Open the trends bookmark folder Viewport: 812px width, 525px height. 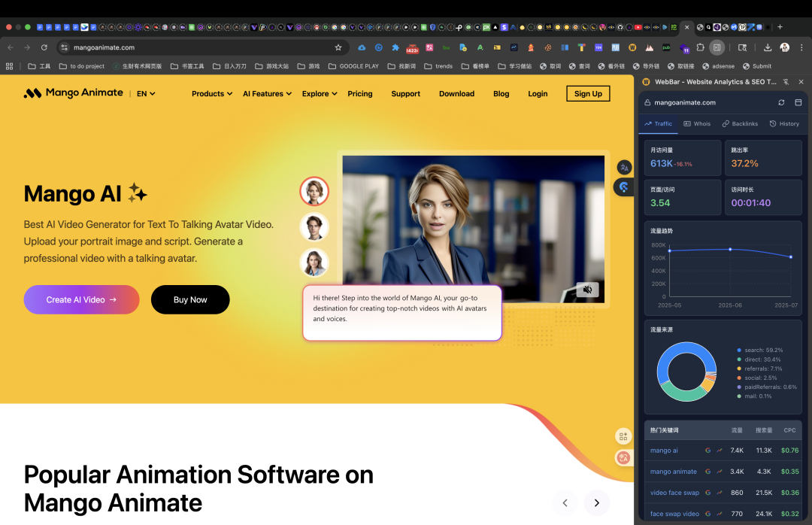[438, 66]
